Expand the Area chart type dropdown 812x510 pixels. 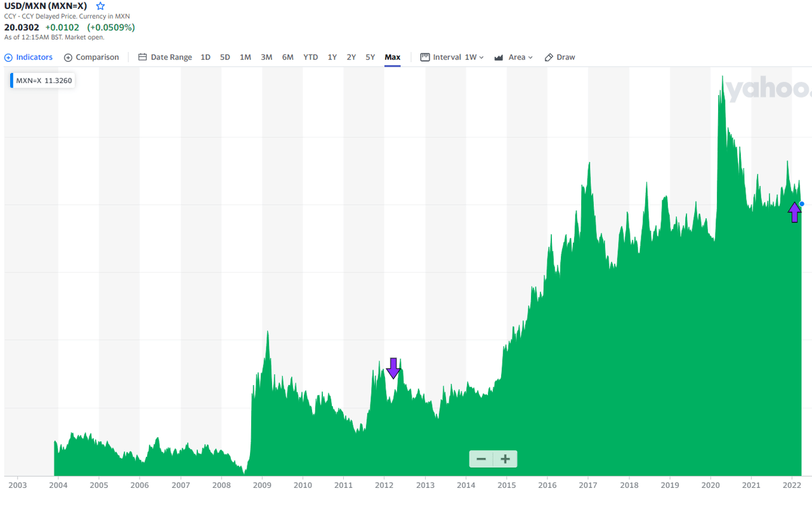[514, 57]
